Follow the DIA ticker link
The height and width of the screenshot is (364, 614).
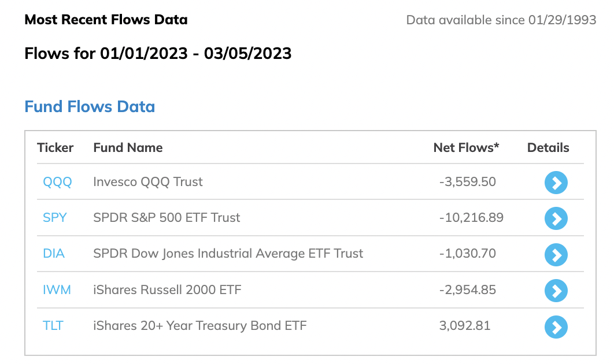pyautogui.click(x=54, y=254)
